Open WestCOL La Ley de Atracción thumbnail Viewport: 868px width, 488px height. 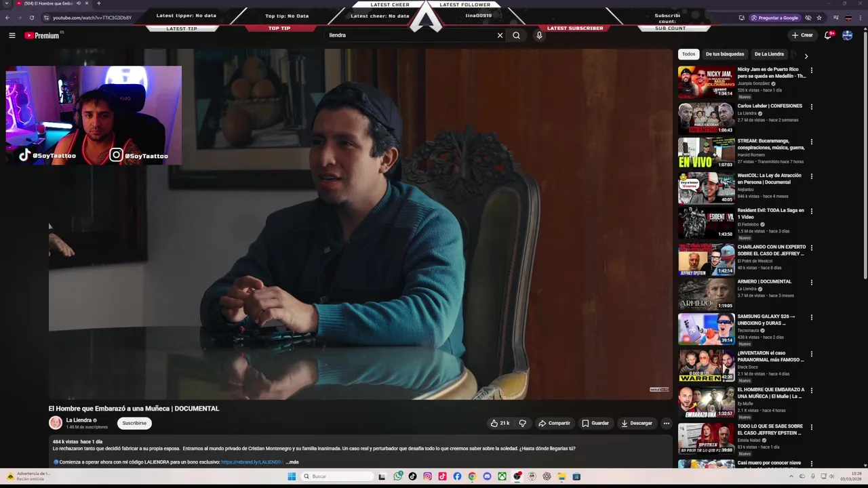pos(706,188)
